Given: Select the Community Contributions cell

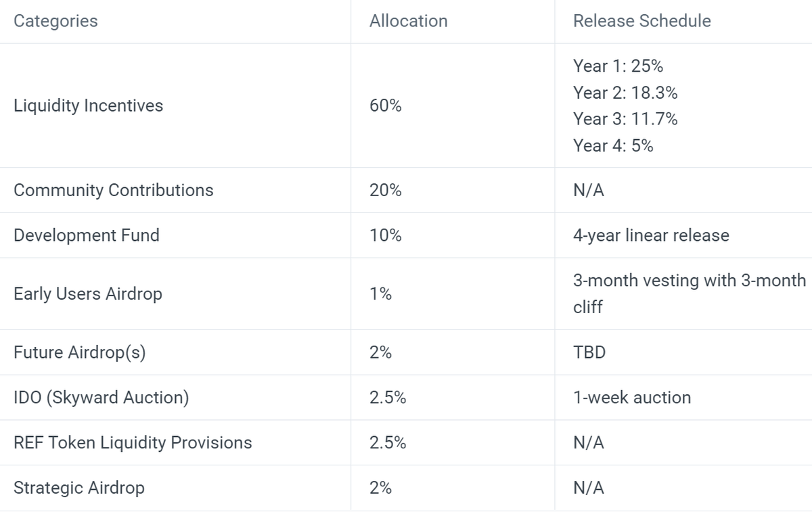Looking at the screenshot, I should click(x=113, y=190).
